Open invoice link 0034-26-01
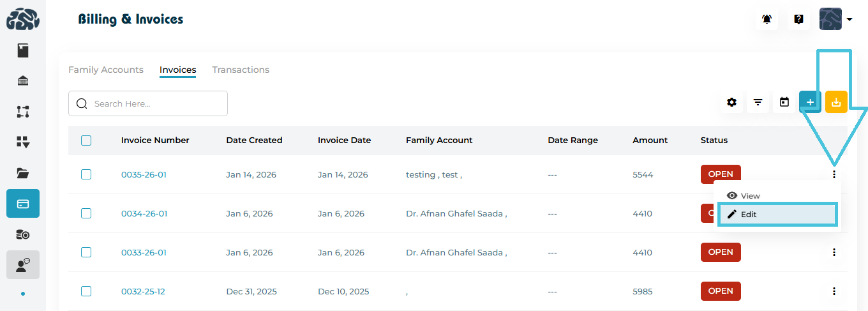This screenshot has width=868, height=311. [144, 214]
